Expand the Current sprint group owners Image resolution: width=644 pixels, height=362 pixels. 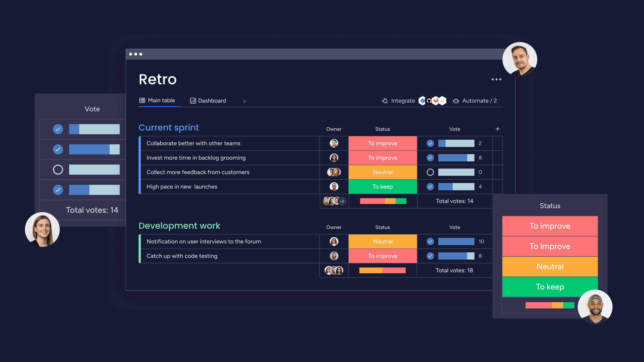tap(341, 201)
